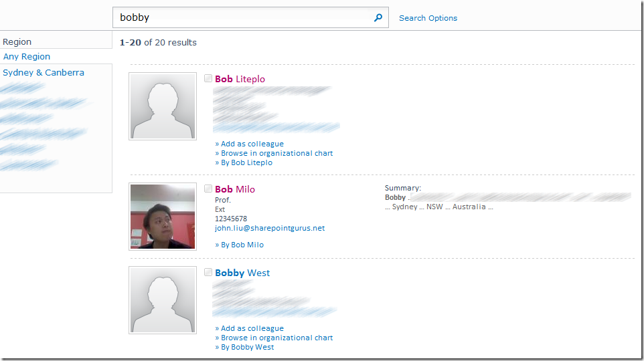
Task: Add Bobby West as colleague
Action: pyautogui.click(x=252, y=328)
